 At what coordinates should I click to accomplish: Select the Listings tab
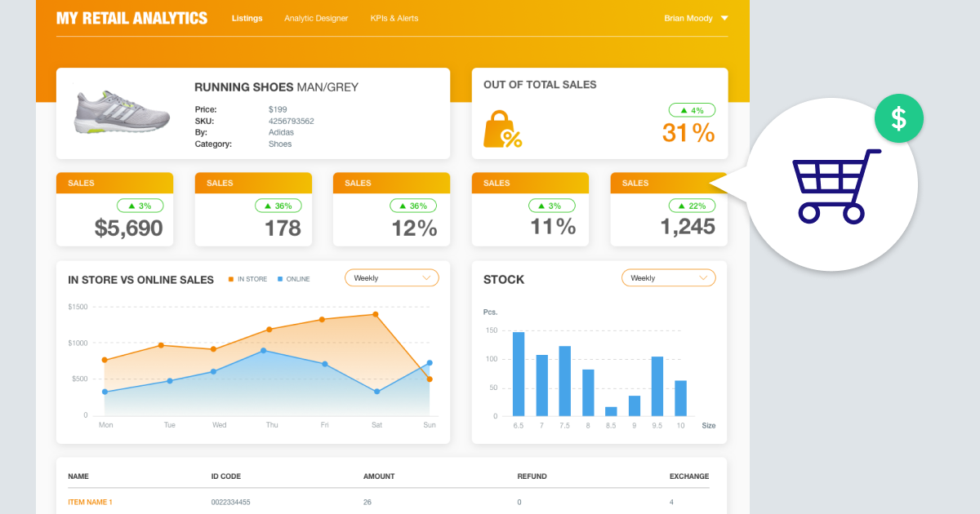tap(247, 18)
